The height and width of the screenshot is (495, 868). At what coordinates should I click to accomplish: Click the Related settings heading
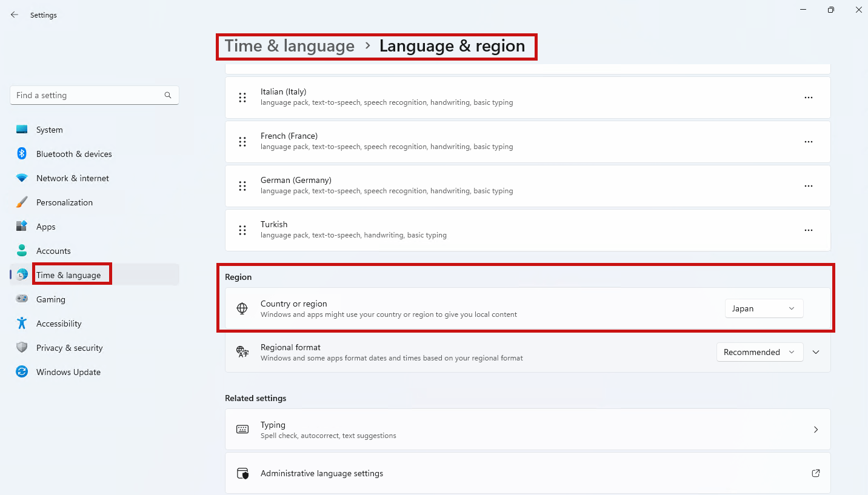point(255,398)
